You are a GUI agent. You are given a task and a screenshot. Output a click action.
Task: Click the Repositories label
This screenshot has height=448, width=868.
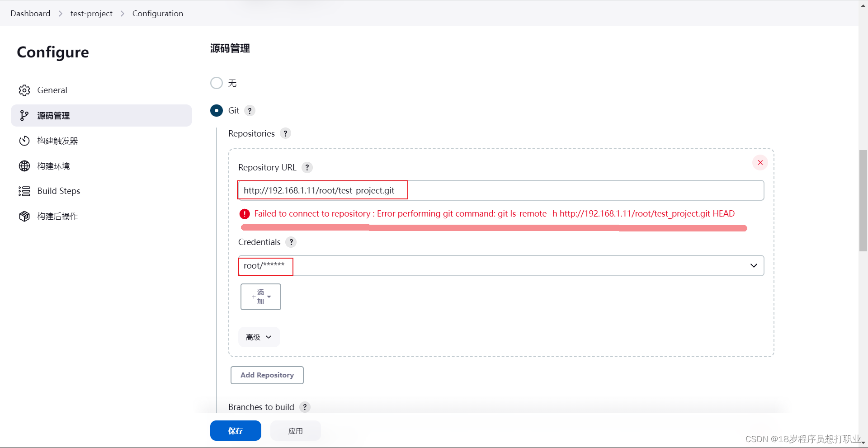click(251, 133)
